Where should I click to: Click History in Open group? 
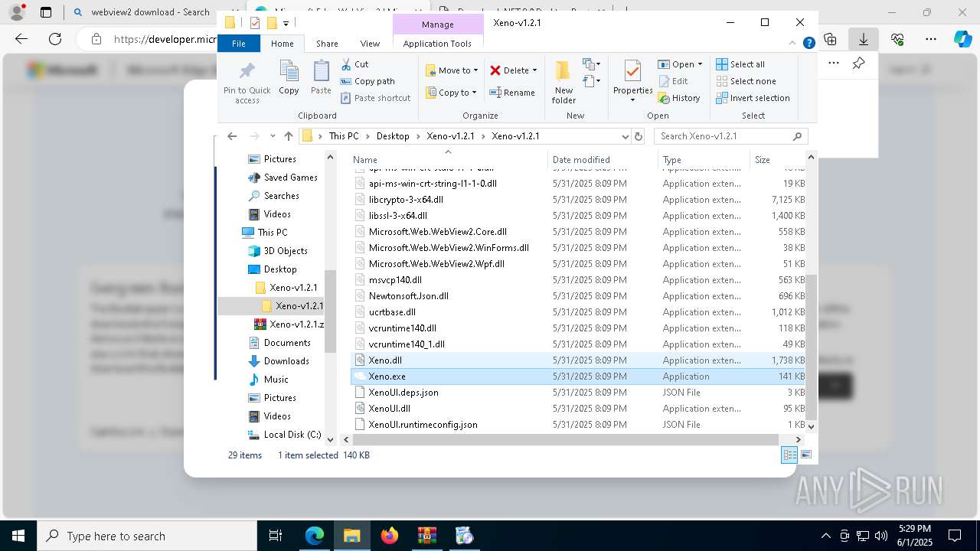pos(678,98)
